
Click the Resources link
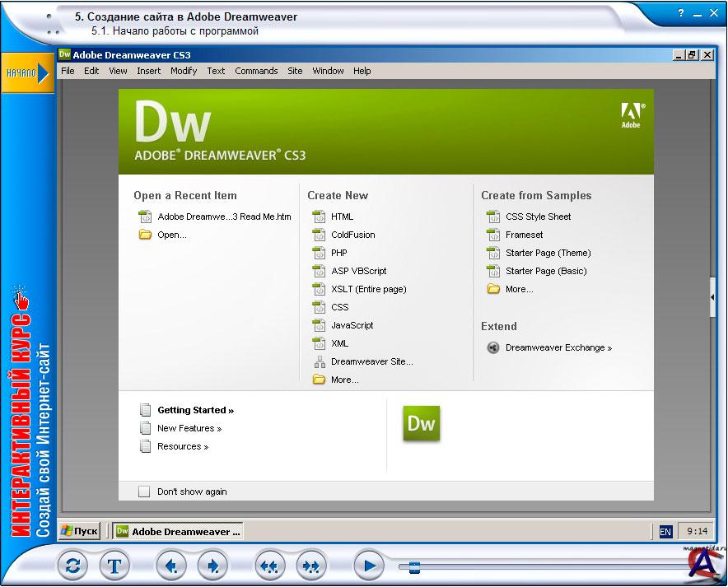[x=183, y=446]
